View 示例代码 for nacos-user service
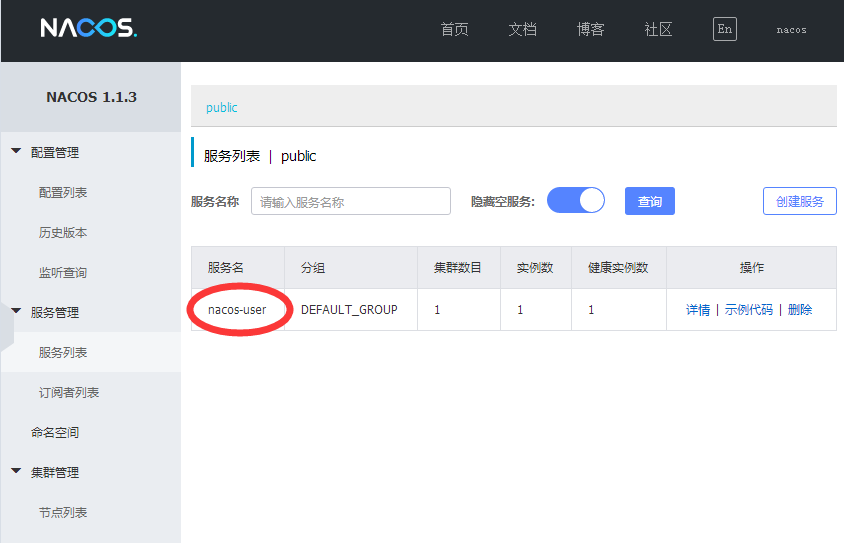The width and height of the screenshot is (844, 543). (x=748, y=310)
